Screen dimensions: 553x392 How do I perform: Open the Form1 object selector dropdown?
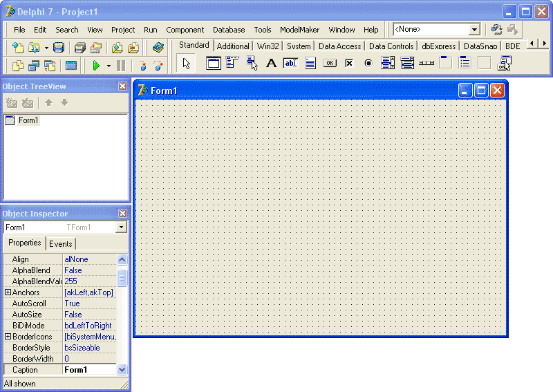tap(121, 227)
